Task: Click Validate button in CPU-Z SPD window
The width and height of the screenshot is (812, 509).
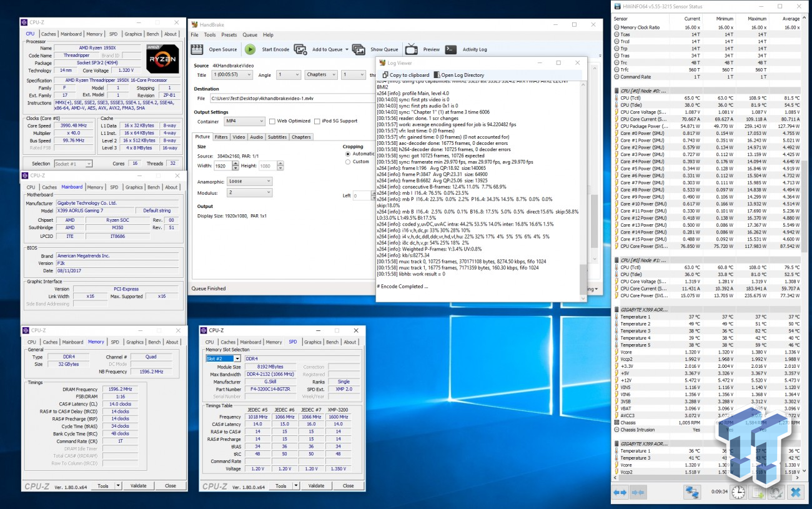Action: coord(317,485)
